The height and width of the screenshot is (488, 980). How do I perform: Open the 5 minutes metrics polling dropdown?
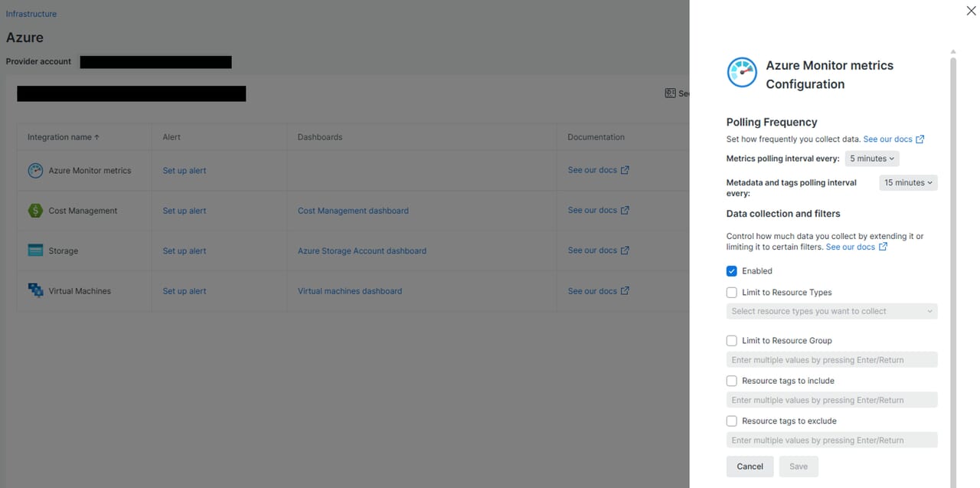tap(871, 159)
